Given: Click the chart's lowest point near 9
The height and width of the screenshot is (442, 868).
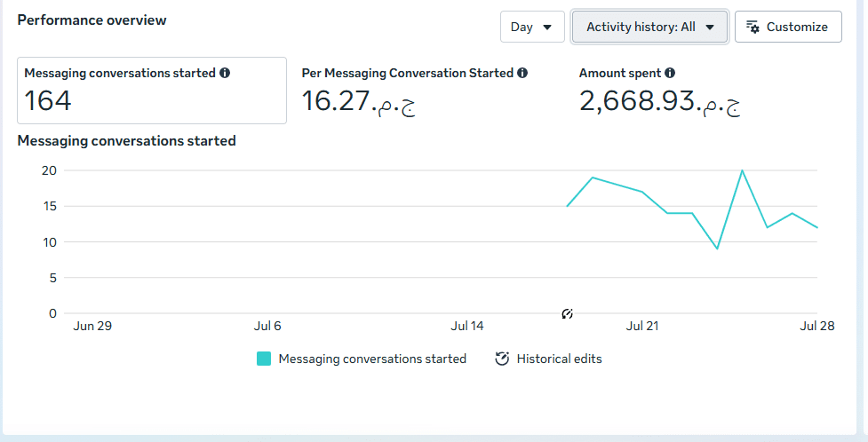Looking at the screenshot, I should [717, 249].
